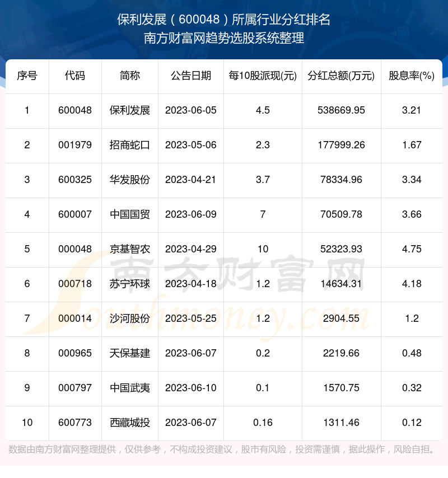Click the 序号 column header
Image resolution: width=448 pixels, height=478 pixels.
point(27,76)
